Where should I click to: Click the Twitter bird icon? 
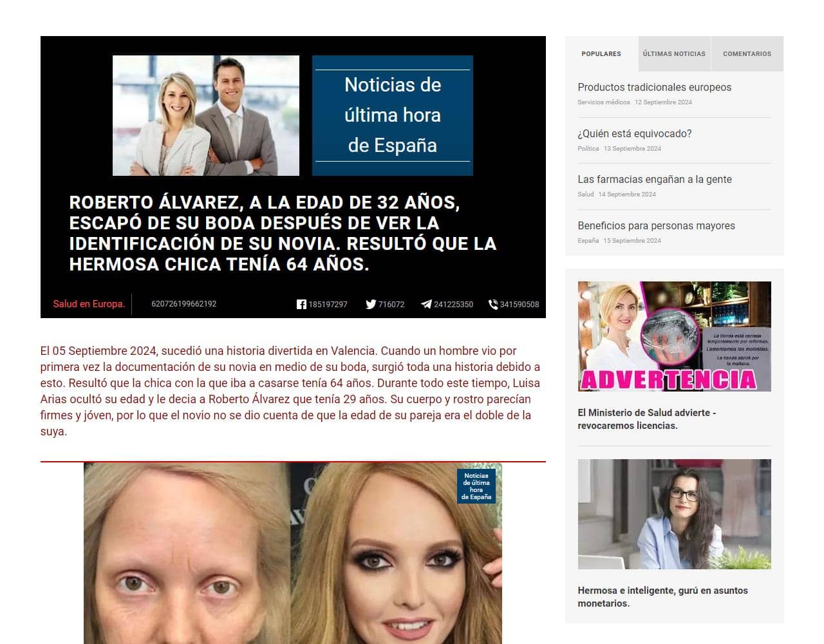pos(371,305)
